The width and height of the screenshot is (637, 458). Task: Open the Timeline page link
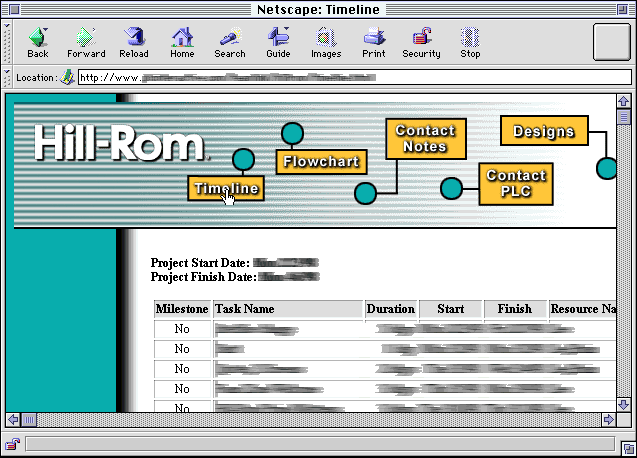[226, 188]
